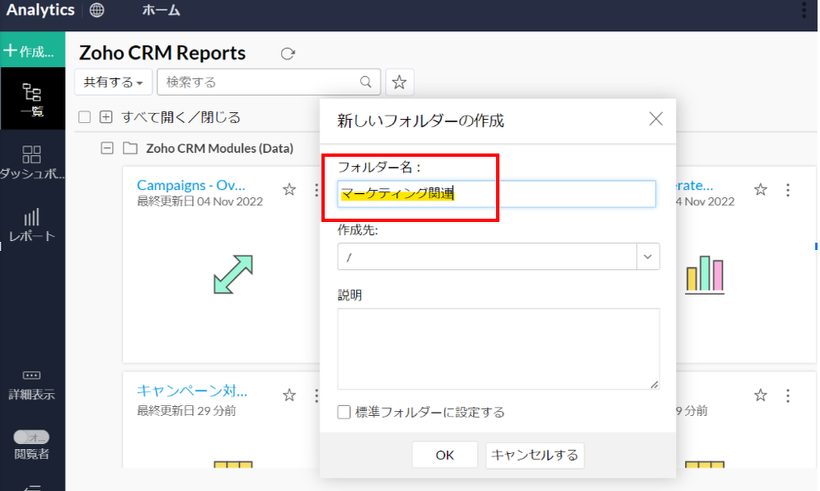Star the Campaigns - Ov... report
Image resolution: width=820 pixels, height=491 pixels.
(x=289, y=189)
